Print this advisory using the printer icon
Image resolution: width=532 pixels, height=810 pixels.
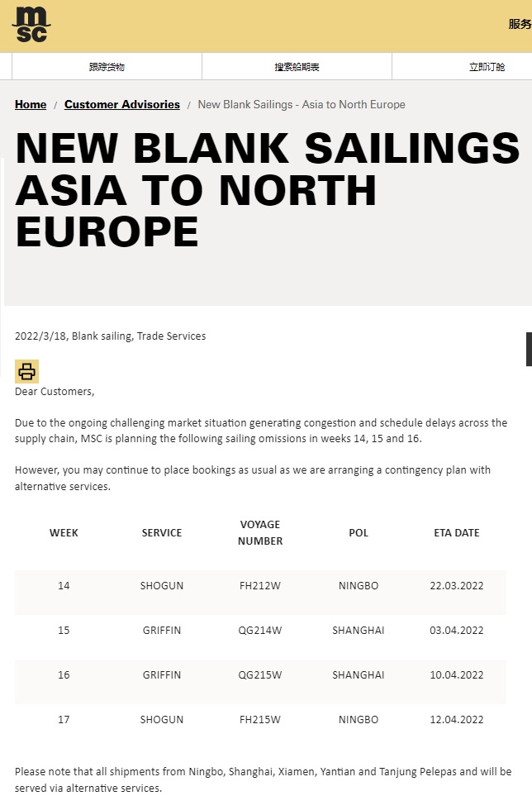coord(26,371)
